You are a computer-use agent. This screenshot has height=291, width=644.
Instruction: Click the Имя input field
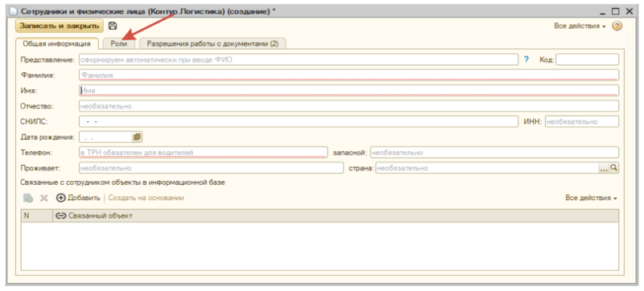coord(349,91)
